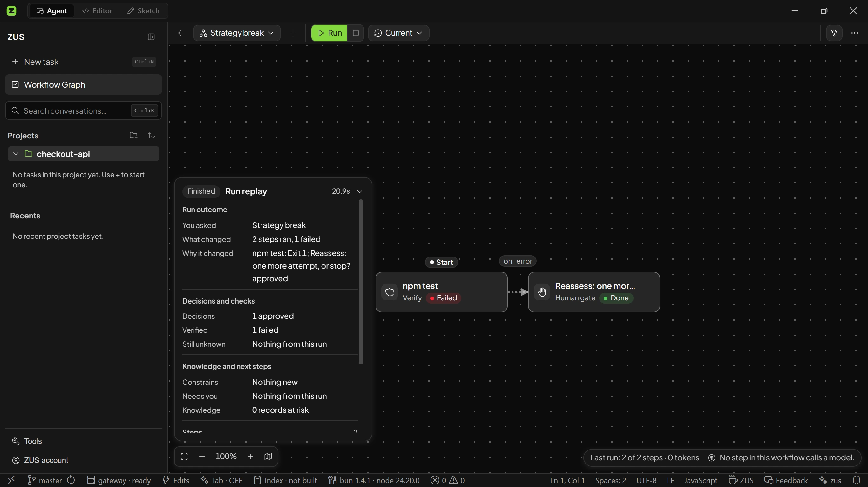Image resolution: width=868 pixels, height=487 pixels.
Task: Collapse the sidebar panel icon
Action: coord(151,37)
